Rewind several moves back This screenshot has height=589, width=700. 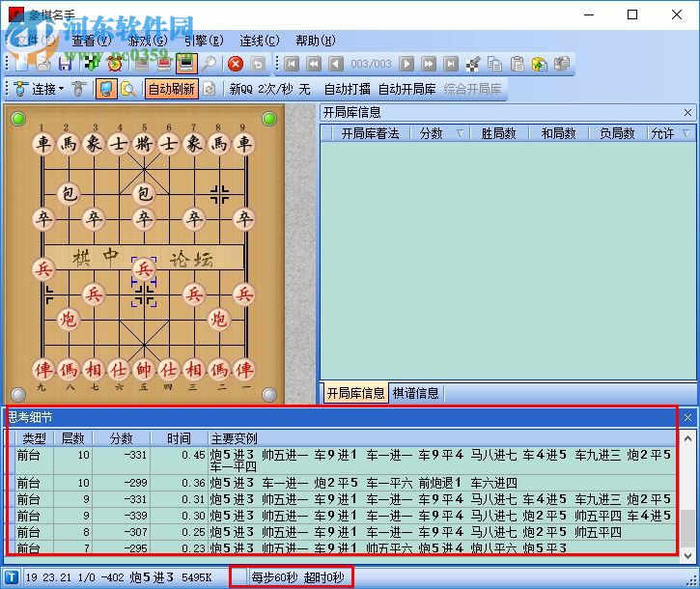click(x=314, y=65)
